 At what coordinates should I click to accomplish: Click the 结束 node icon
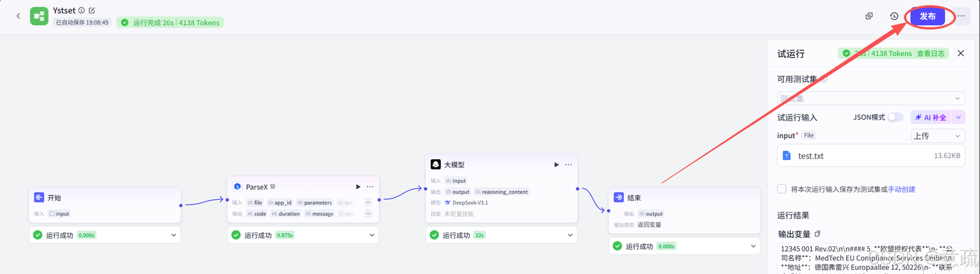619,197
